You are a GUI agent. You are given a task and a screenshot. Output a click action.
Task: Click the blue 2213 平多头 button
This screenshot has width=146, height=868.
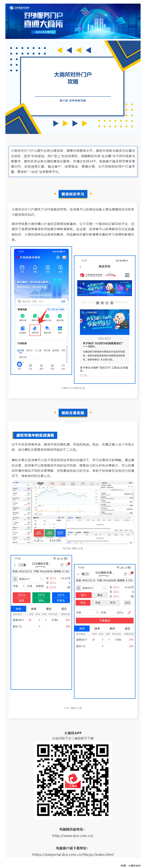point(61,598)
